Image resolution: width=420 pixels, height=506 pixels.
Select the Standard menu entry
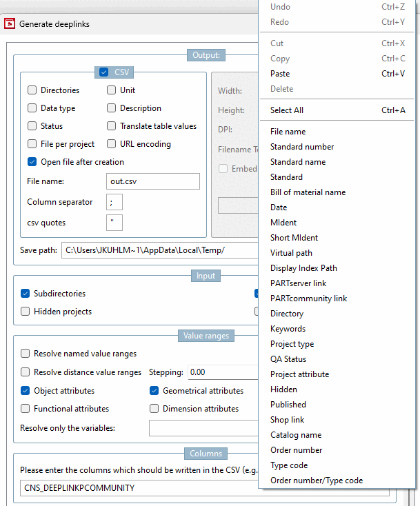(x=337, y=177)
